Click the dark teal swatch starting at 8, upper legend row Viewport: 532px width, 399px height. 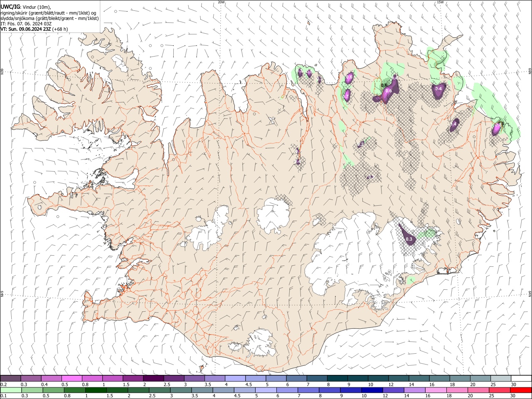click(337, 378)
